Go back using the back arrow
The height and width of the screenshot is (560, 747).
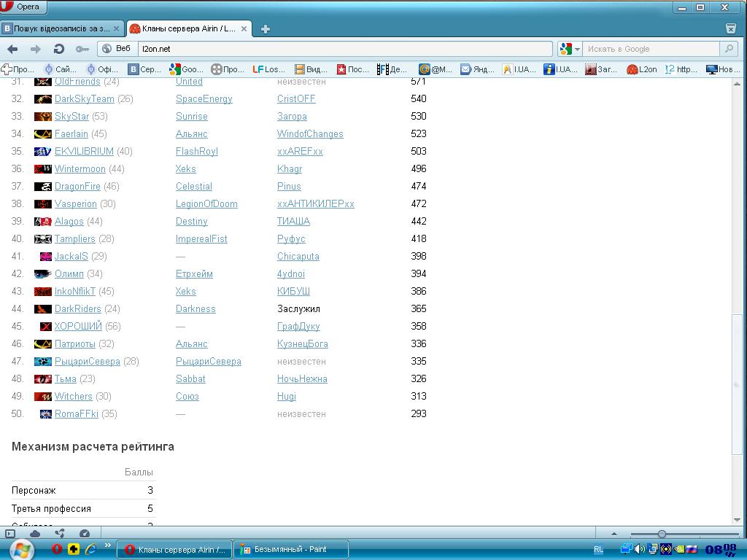12,49
